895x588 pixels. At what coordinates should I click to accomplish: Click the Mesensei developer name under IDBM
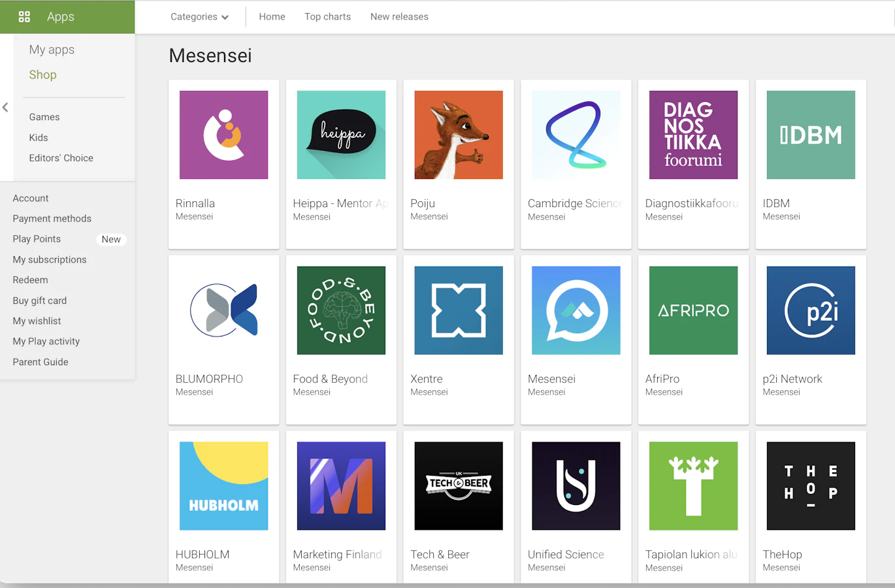[x=781, y=217]
